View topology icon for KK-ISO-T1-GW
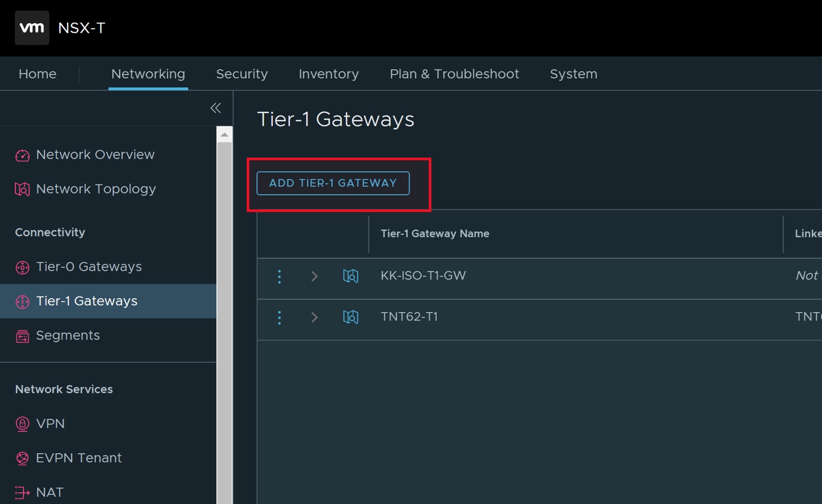822x504 pixels. click(350, 276)
